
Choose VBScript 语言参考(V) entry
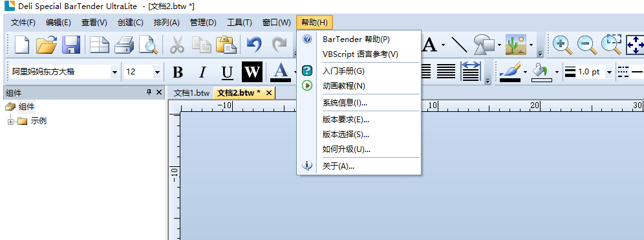point(359,54)
